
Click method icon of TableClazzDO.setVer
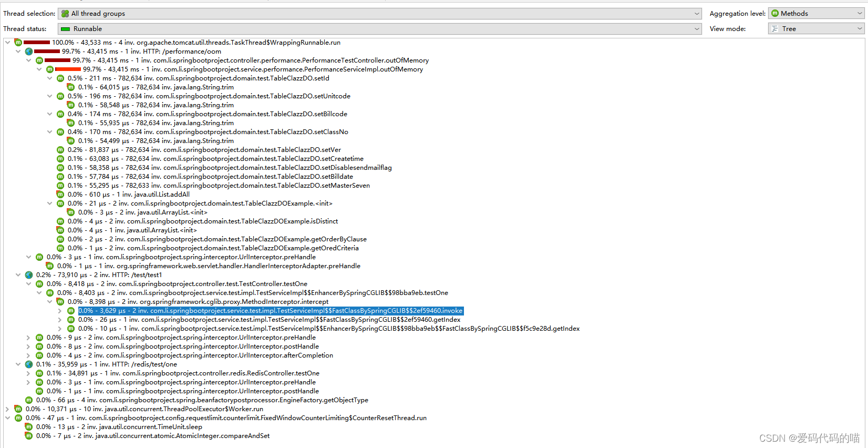pos(60,150)
